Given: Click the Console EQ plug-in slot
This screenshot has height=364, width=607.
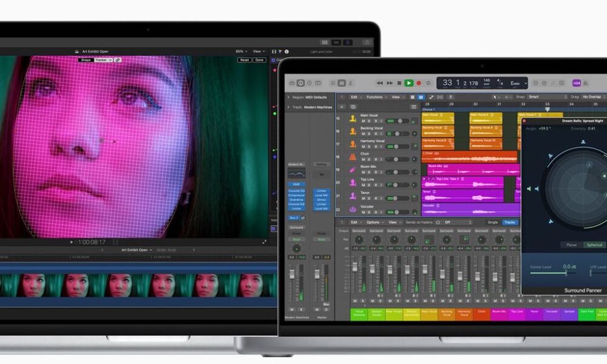Looking at the screenshot, I should coord(297,190).
